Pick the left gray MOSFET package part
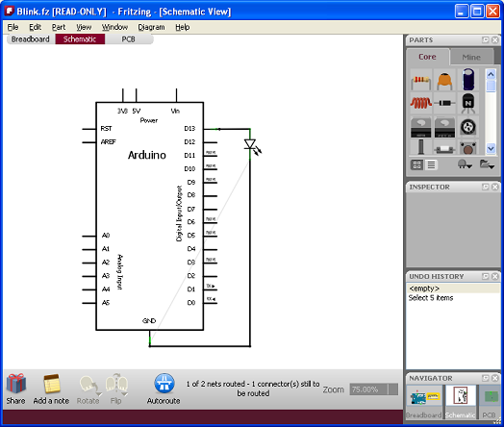Viewport: 504px width, 427px height. click(420, 127)
